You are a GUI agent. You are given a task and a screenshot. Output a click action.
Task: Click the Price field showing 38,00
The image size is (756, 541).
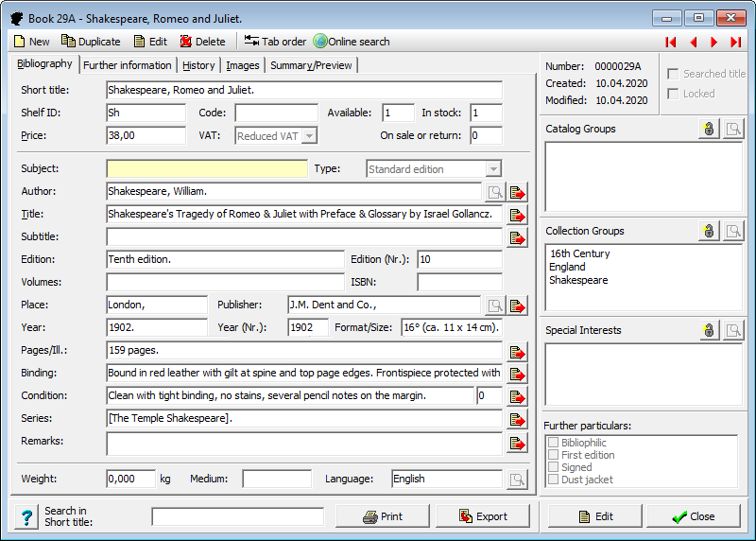146,135
